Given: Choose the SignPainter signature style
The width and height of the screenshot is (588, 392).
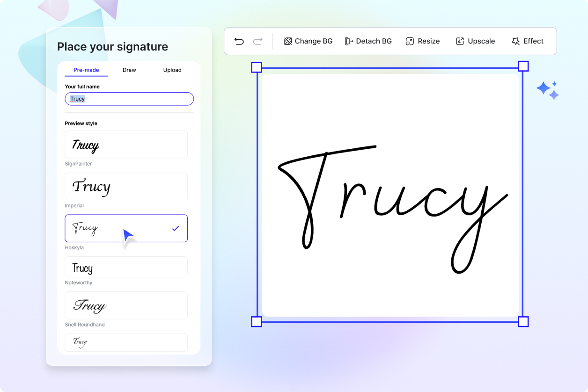Looking at the screenshot, I should point(126,145).
